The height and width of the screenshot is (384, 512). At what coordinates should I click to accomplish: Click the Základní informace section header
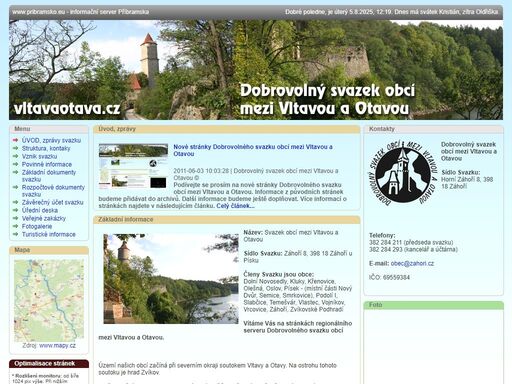click(227, 220)
